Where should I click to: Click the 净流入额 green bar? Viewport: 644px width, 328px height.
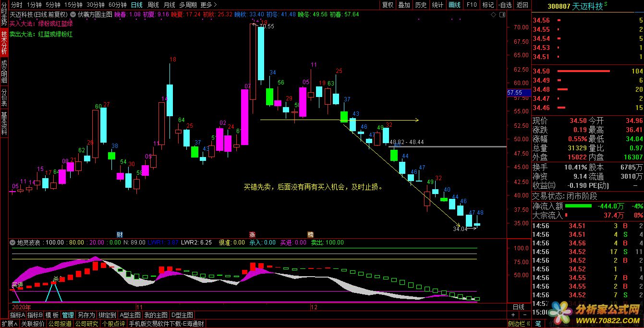pos(578,206)
